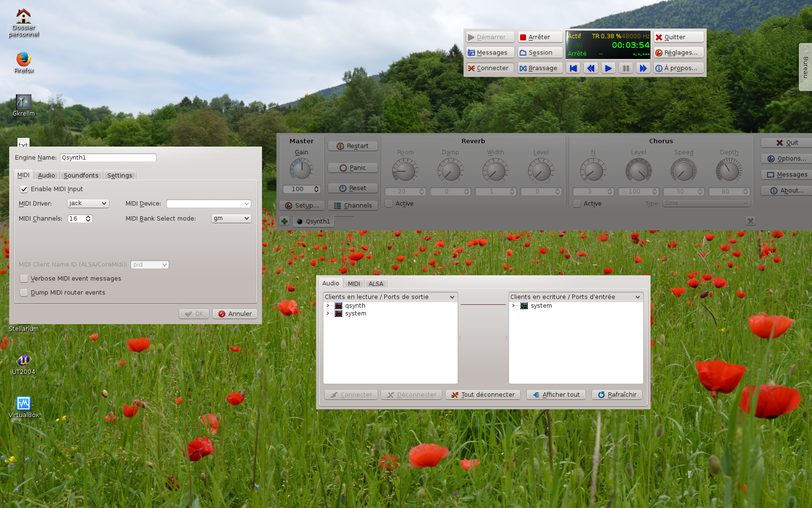This screenshot has width=812, height=508.
Task: Toggle Enable MIDI Input checkbox
Action: (24, 189)
